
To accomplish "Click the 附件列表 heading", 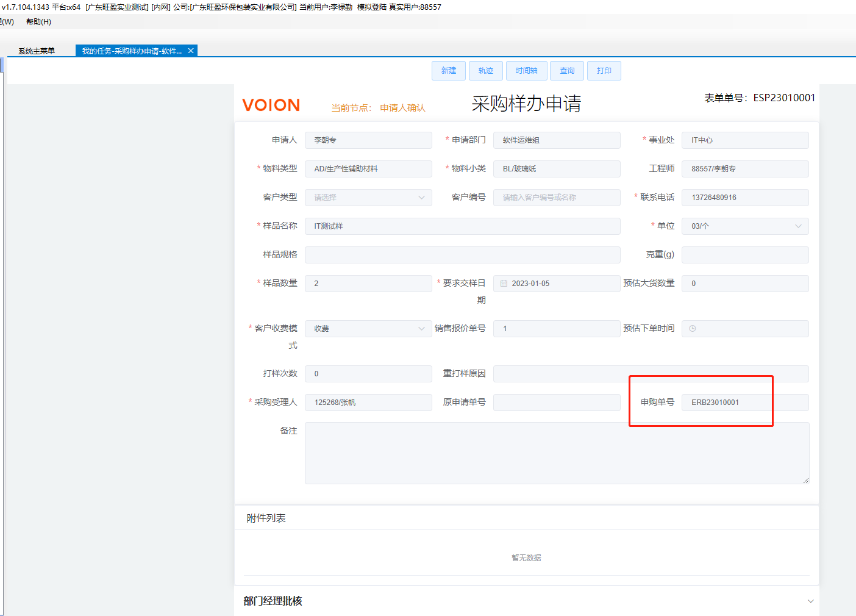I will pos(266,518).
